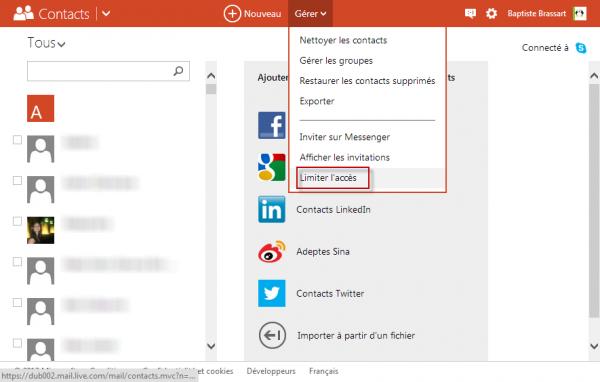Choose Restaurer les contacts supprimés
Screen dimensions: 600x382
pos(367,81)
